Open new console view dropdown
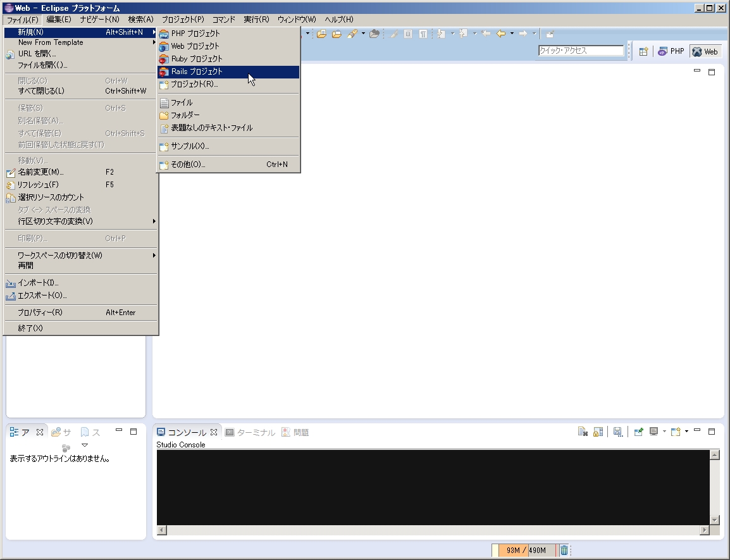 [687, 432]
